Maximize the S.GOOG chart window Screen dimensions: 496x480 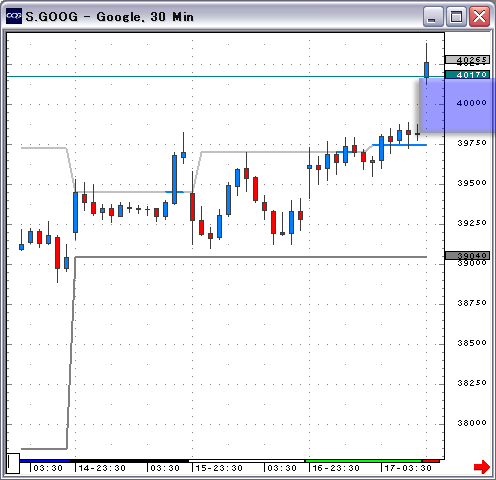(456, 16)
